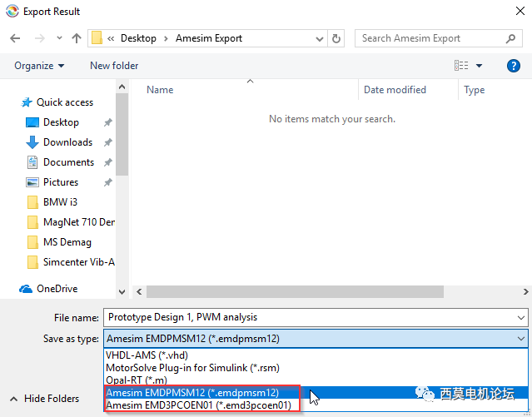Viewport: 532px width, 417px height.
Task: Unpin Pictures using its pin icon
Action: (108, 182)
